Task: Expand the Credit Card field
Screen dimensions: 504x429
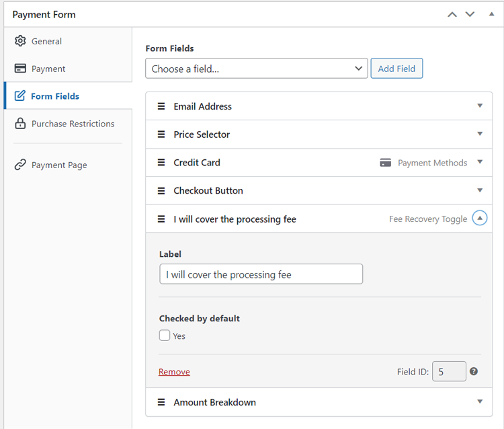Action: pos(480,162)
